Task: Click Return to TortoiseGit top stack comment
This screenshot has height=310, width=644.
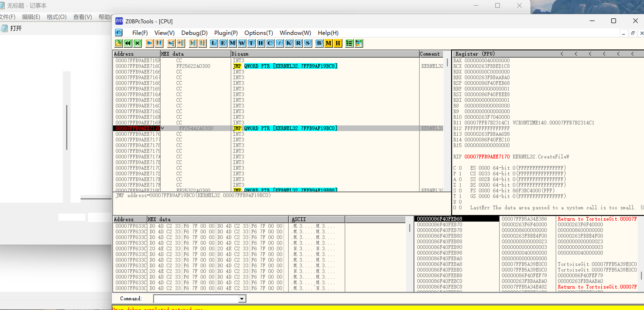Action: pyautogui.click(x=597, y=219)
